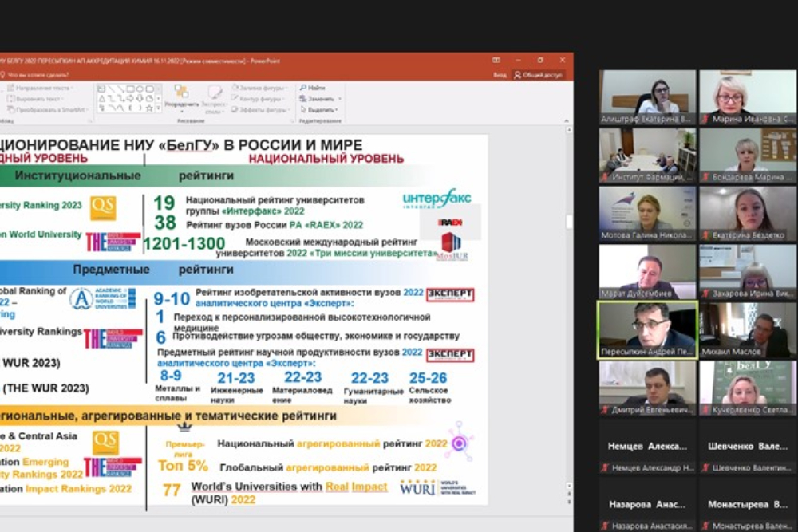Open the ribbon display options icon

coord(496,60)
